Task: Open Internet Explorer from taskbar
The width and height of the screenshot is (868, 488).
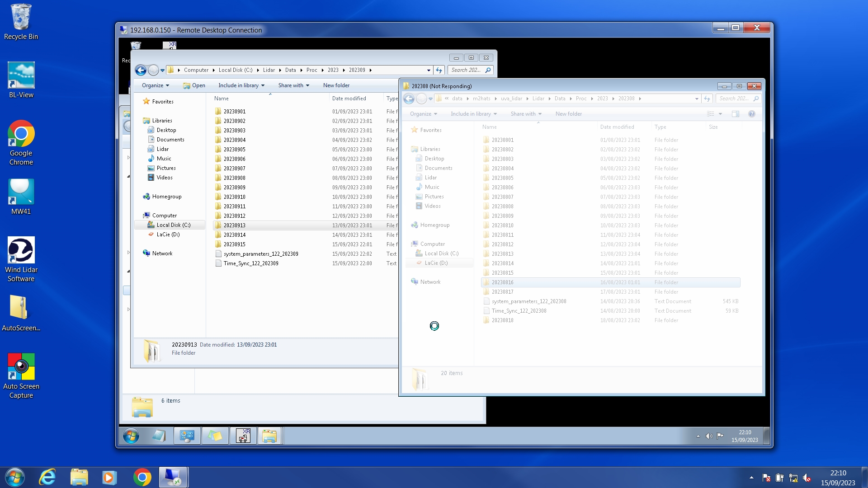Action: point(47,478)
